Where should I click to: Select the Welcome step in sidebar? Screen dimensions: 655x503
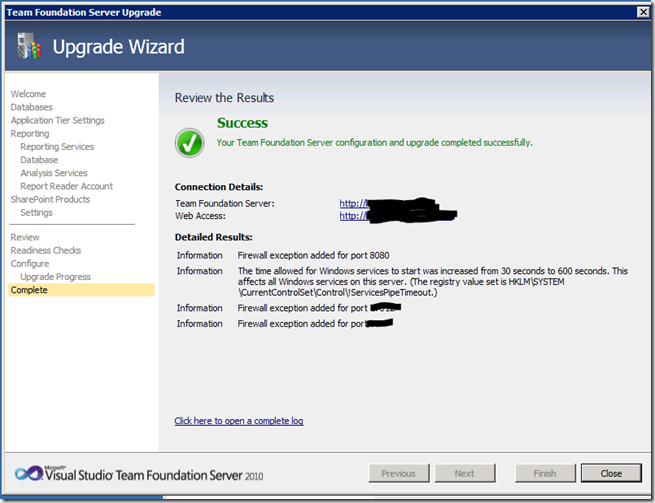coord(28,94)
